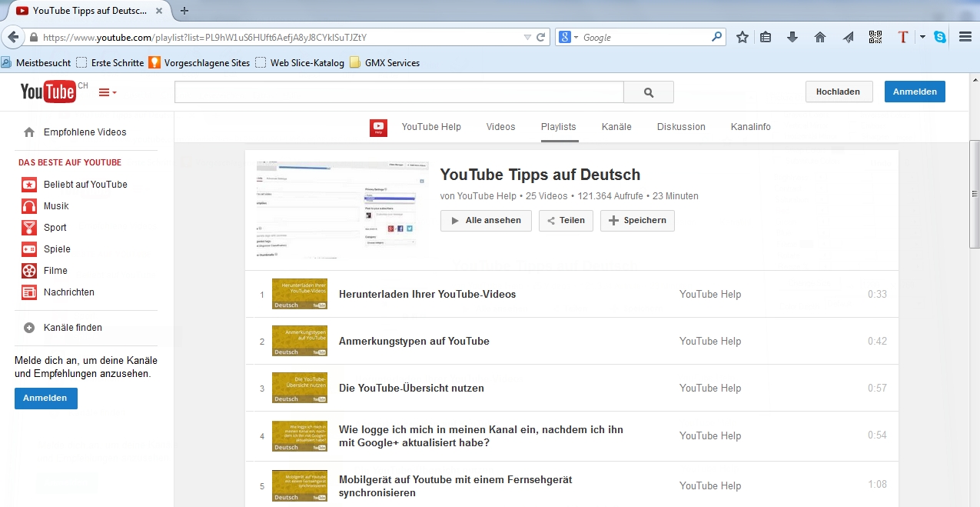This screenshot has width=980, height=507.
Task: Click the Teilen share button
Action: click(x=566, y=221)
